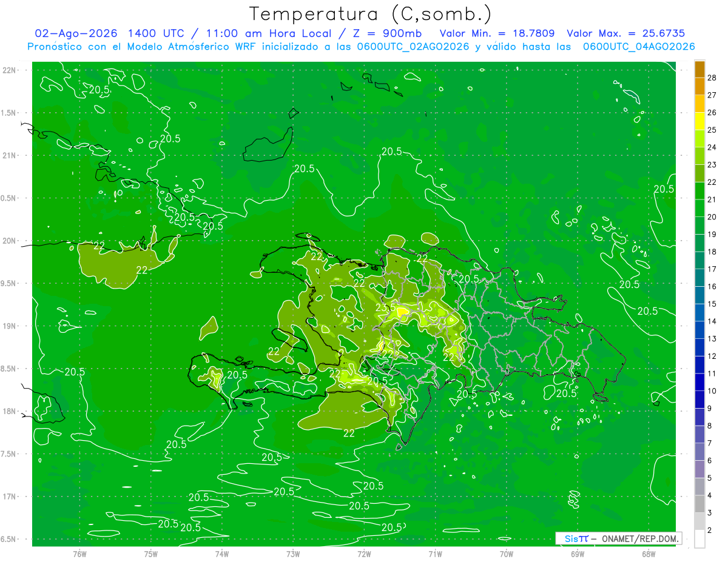Click the '72W' longitude axis label
The height and width of the screenshot is (562, 728).
point(364,554)
